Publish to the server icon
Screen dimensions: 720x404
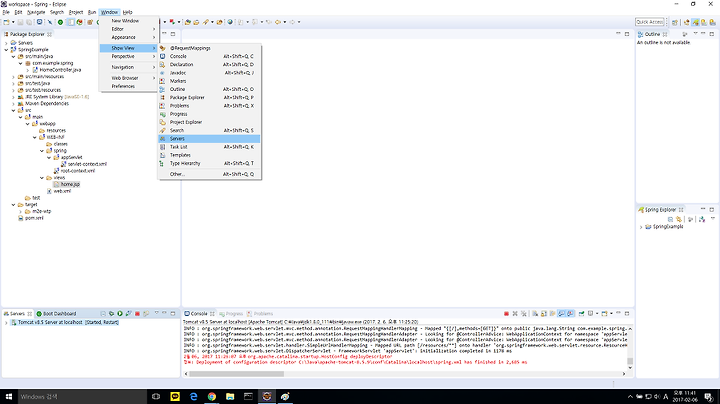[146, 314]
